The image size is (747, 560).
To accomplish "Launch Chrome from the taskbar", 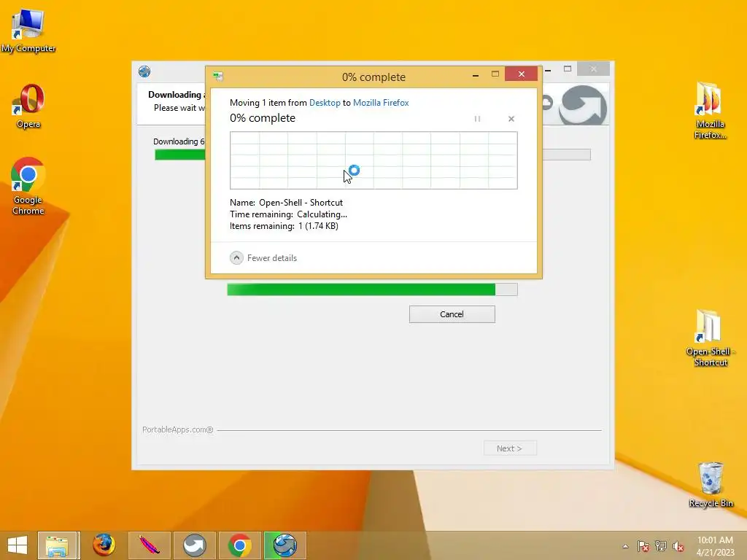I will [x=239, y=545].
